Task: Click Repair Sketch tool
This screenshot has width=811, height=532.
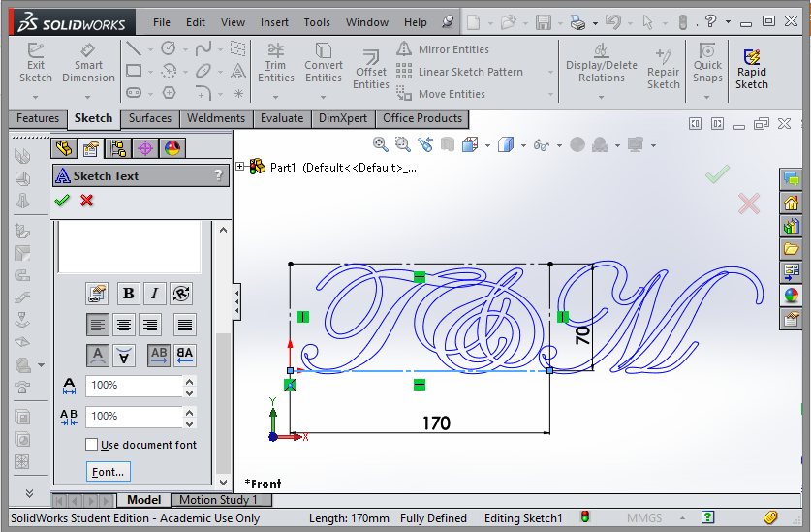Action: [663, 70]
